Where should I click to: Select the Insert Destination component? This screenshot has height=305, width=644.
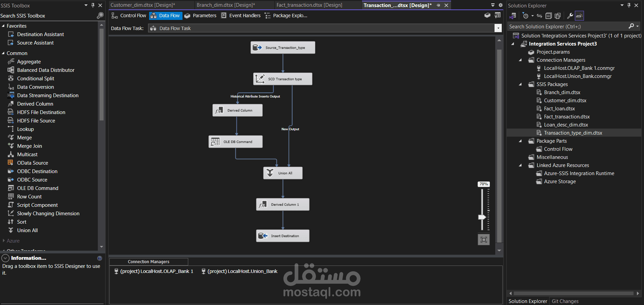(283, 236)
